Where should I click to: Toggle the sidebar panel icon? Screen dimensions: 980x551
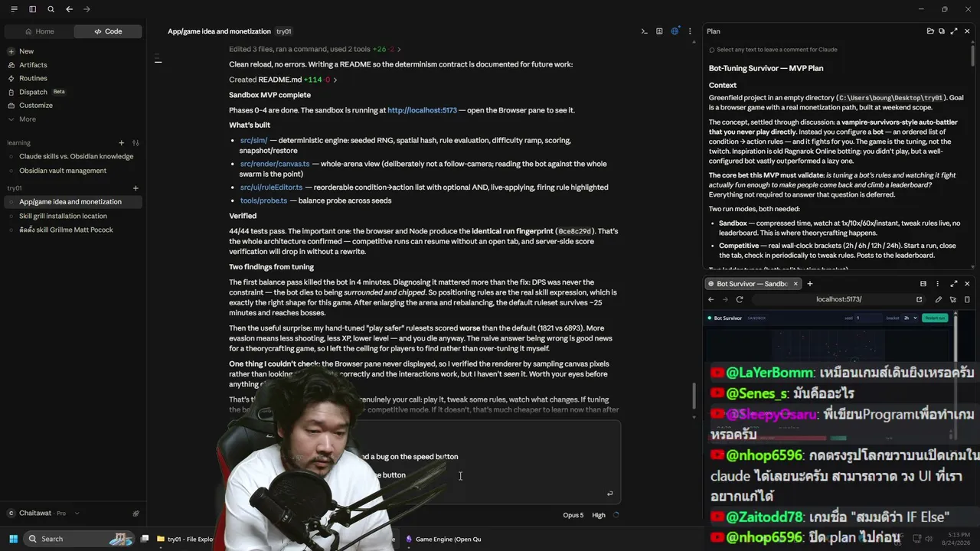point(32,9)
